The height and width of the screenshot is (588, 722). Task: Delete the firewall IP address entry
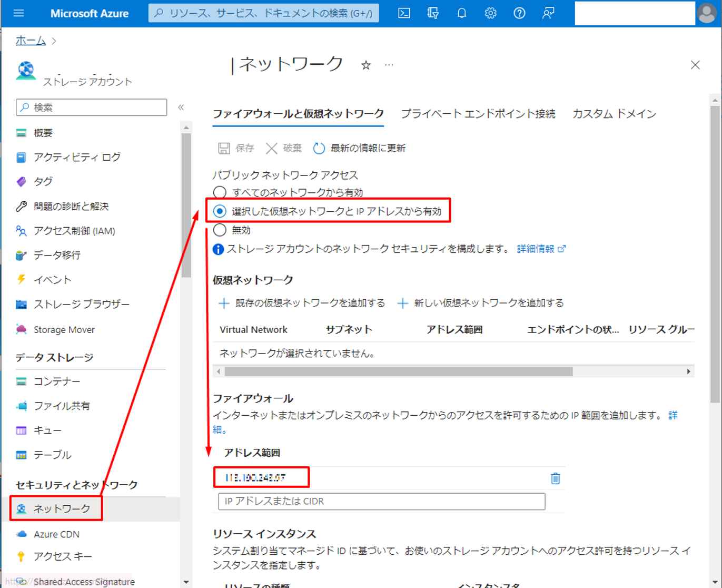pyautogui.click(x=555, y=478)
